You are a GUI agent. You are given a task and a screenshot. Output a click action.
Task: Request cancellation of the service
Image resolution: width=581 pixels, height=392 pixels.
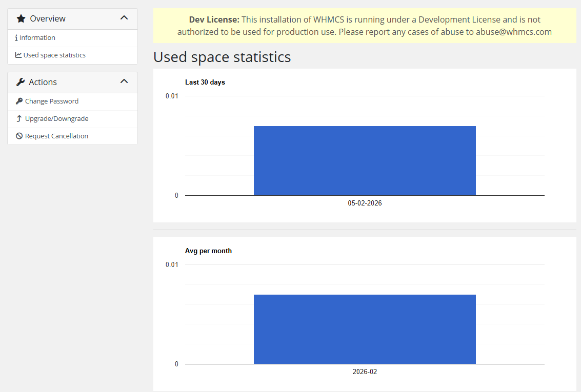(57, 136)
